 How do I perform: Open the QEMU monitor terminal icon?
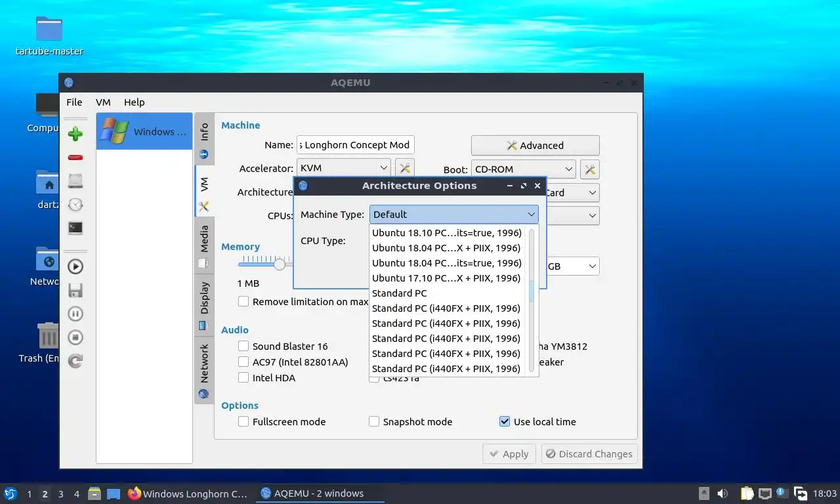click(x=75, y=228)
